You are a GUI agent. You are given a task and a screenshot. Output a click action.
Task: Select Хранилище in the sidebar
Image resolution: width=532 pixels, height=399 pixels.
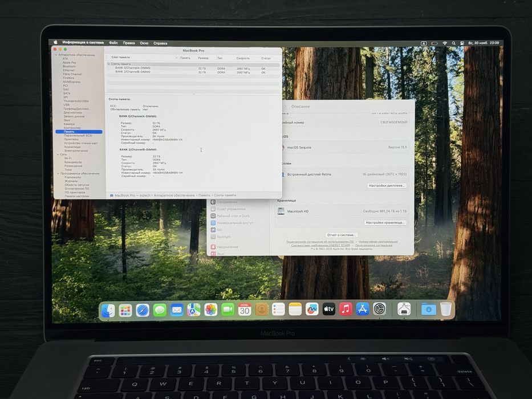(x=72, y=147)
